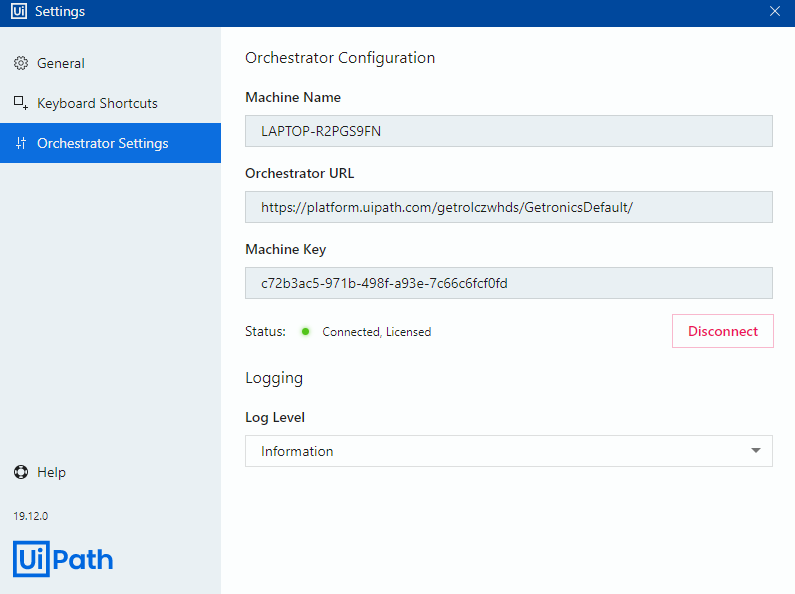Click the Machine Name field
Screen dimensions: 795x594
click(x=509, y=131)
